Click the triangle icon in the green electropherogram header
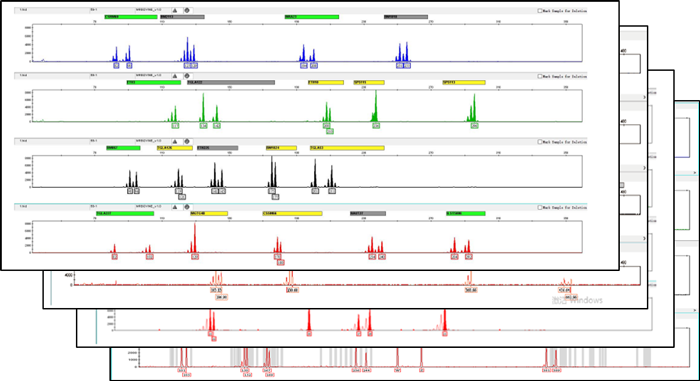 coord(175,76)
